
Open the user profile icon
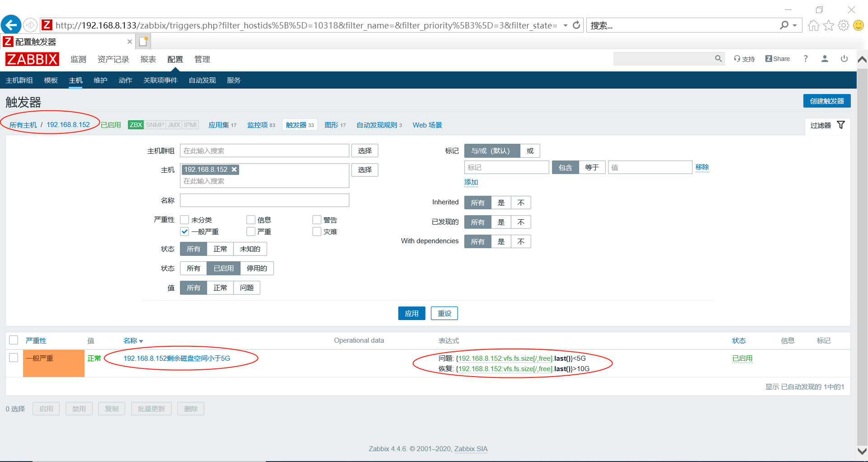[x=825, y=59]
